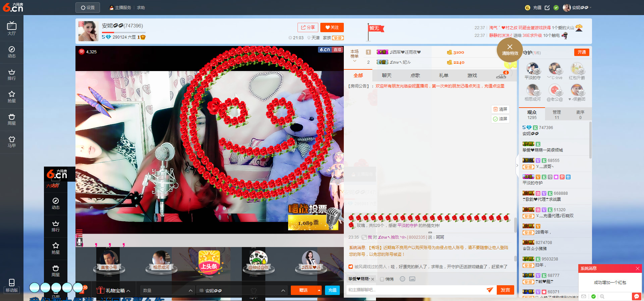This screenshot has height=301, width=644.
Task: Click the 6.cn logo at top left
Action: [13, 7]
